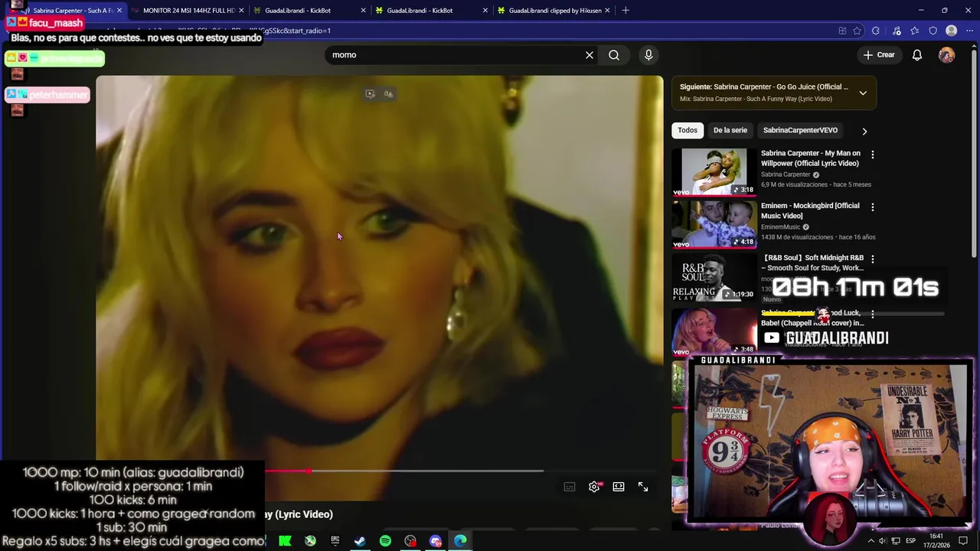This screenshot has height=551, width=980.
Task: Add page to favorites with star icon
Action: [857, 31]
